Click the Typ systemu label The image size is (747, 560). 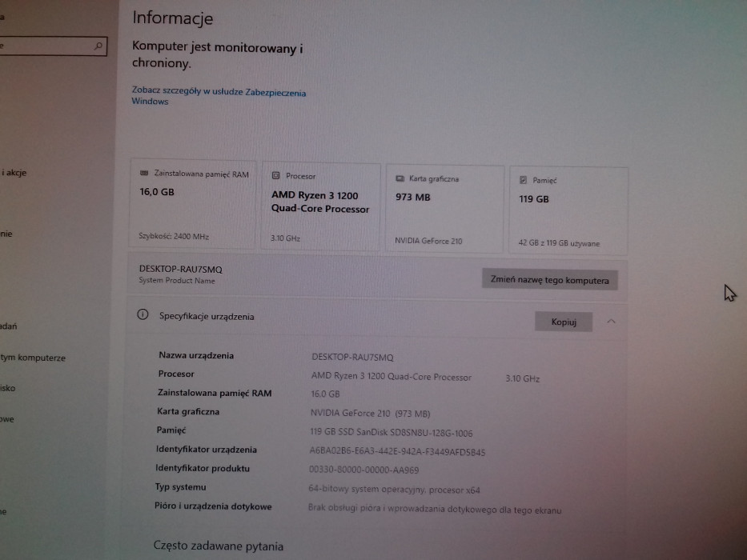pos(181,486)
